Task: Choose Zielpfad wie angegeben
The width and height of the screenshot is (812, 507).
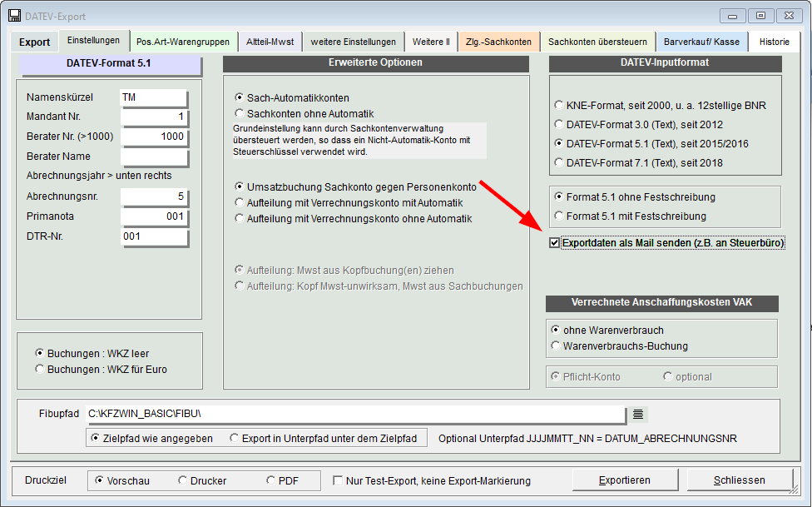Action: click(x=151, y=438)
